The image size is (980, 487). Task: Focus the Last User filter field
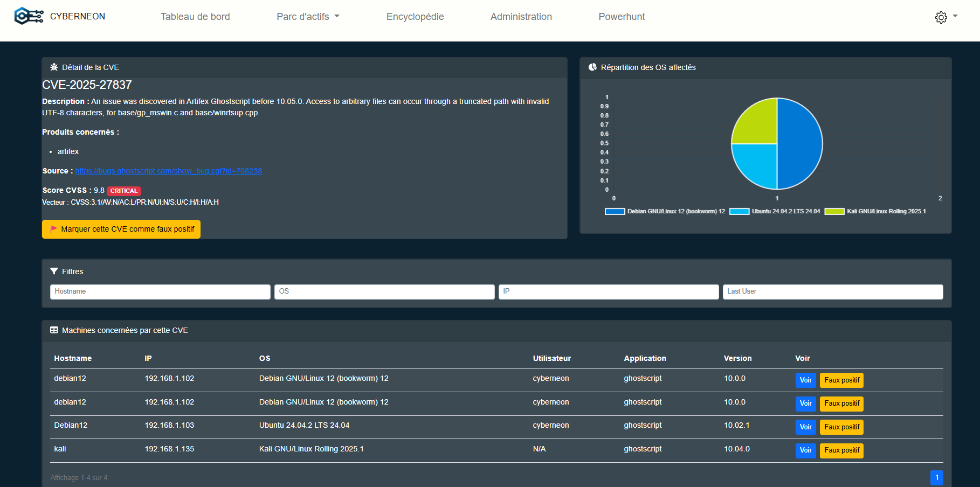pos(833,291)
